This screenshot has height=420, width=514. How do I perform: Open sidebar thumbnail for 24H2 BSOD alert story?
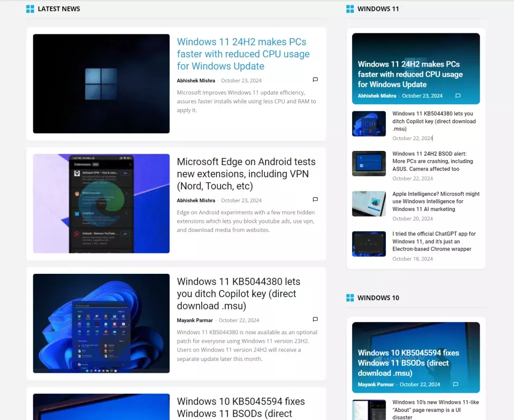pos(369,164)
